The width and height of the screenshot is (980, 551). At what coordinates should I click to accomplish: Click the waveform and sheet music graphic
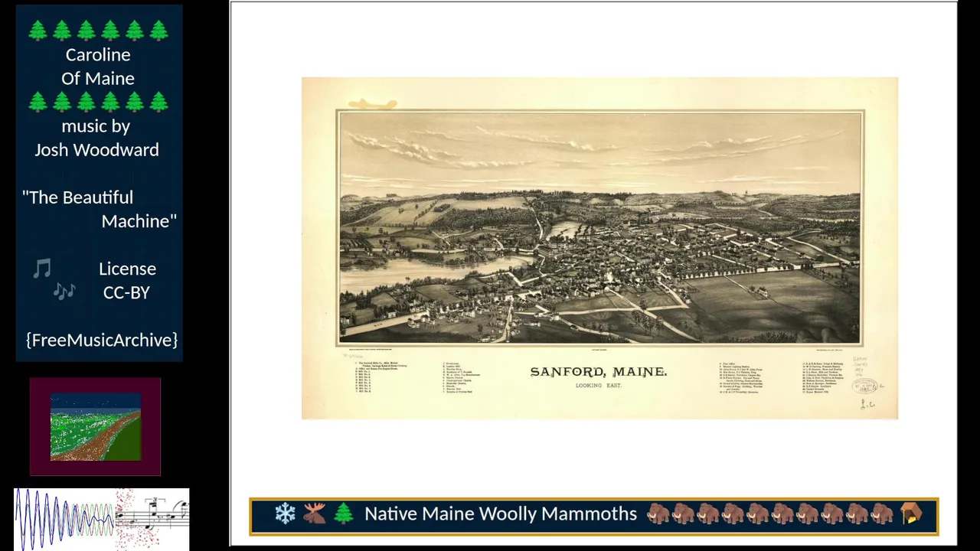click(102, 519)
